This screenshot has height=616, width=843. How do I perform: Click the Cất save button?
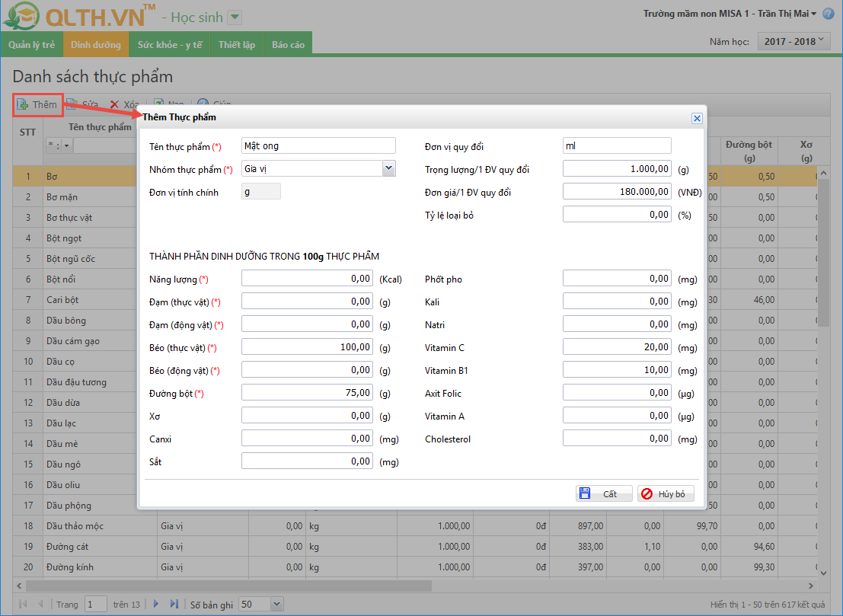pyautogui.click(x=603, y=493)
